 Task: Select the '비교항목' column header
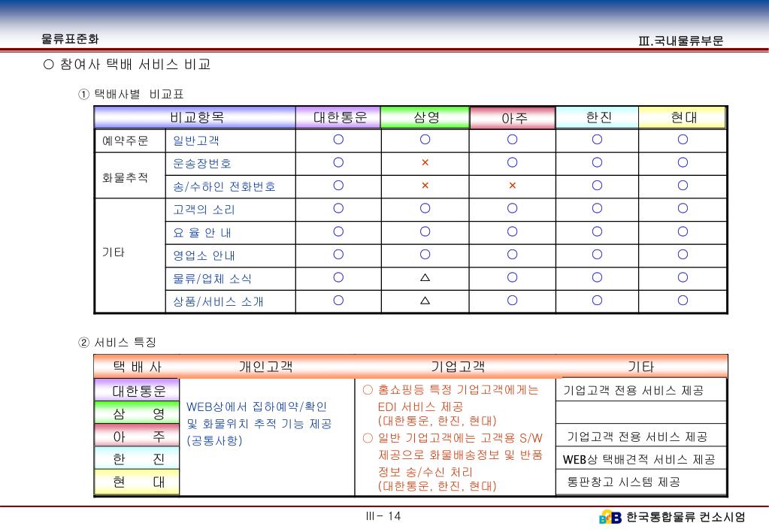point(196,117)
